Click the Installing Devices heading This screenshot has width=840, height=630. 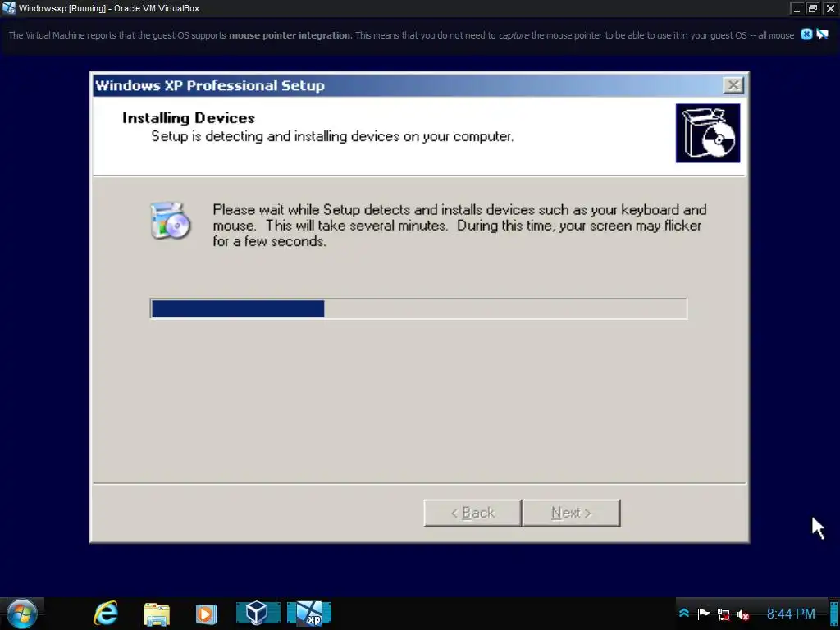coord(189,118)
